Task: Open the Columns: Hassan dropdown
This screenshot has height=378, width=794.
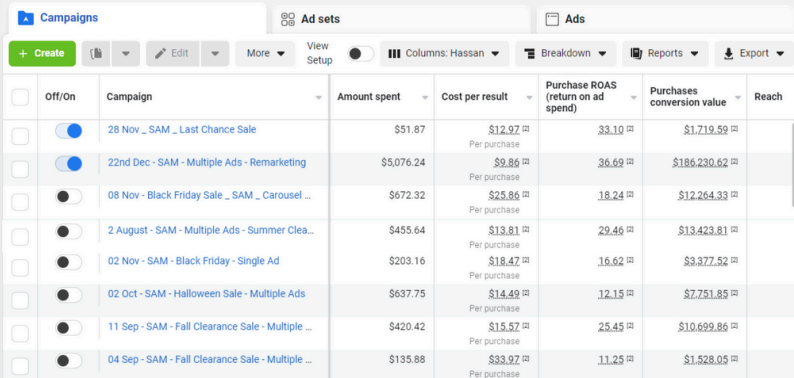Action: pos(445,54)
